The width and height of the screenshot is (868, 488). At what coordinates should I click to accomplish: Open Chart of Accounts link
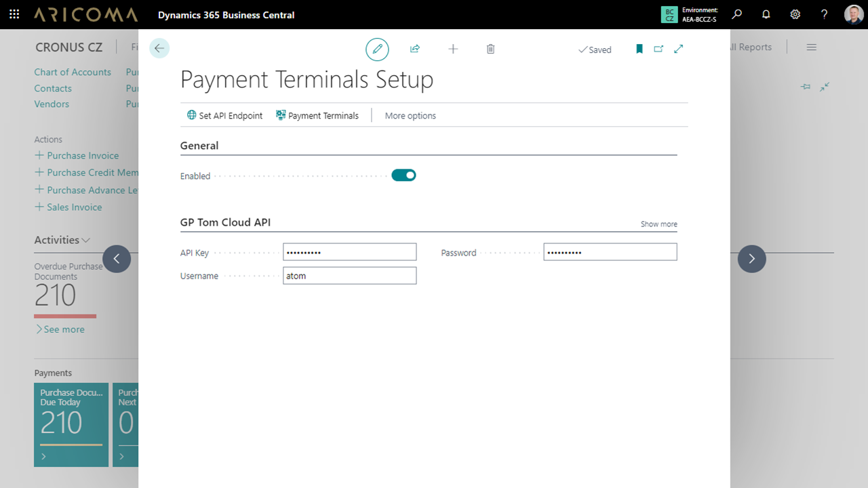pos(73,73)
